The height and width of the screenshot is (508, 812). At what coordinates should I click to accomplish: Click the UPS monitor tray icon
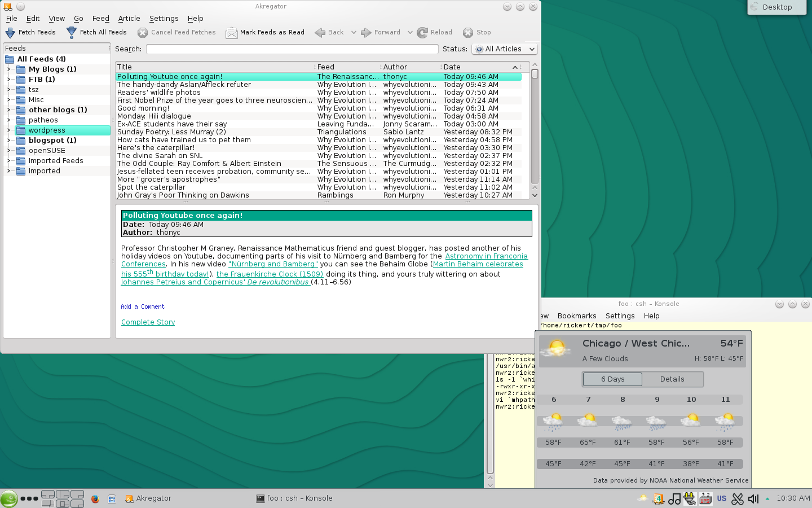(705, 499)
